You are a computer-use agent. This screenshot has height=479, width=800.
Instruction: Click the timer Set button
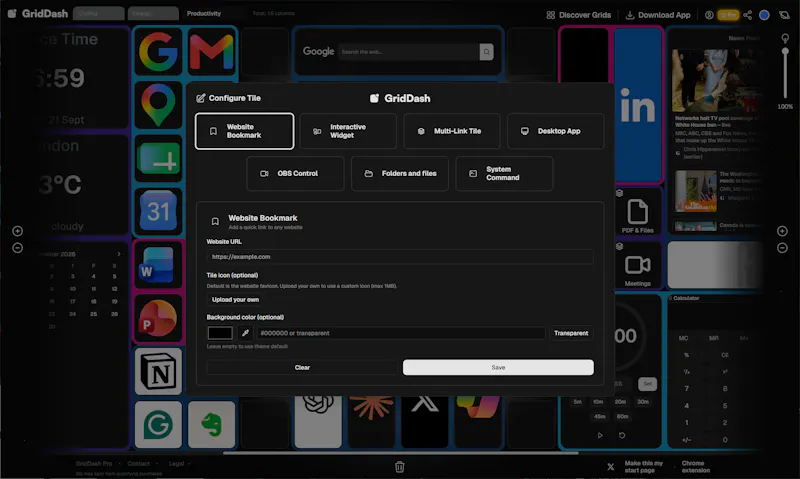coord(647,384)
